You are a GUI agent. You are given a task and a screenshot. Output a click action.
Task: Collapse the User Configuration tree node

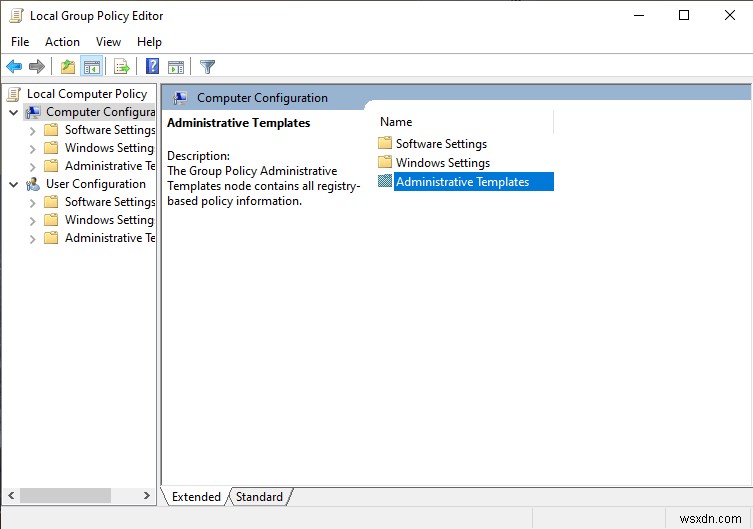tap(13, 185)
